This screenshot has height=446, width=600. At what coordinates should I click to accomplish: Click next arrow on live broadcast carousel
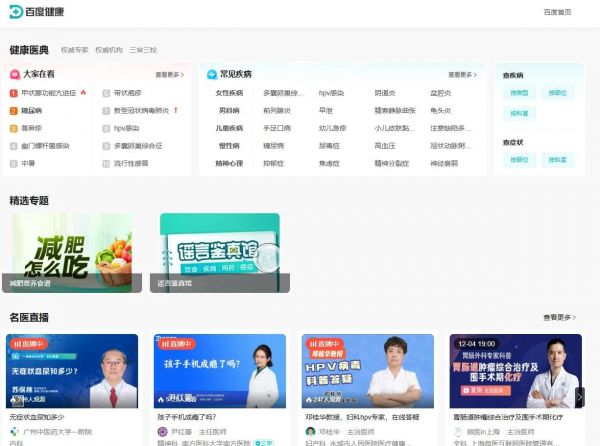click(x=580, y=397)
